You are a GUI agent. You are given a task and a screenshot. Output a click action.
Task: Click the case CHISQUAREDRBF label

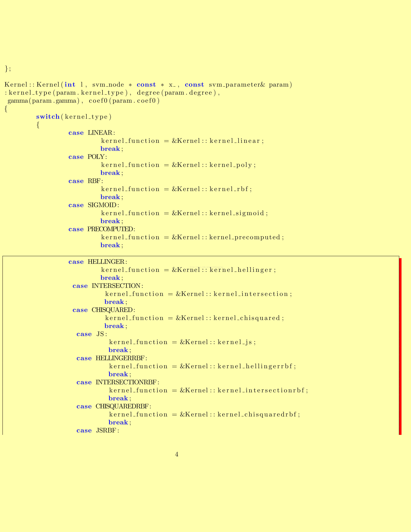[x=114, y=407]
